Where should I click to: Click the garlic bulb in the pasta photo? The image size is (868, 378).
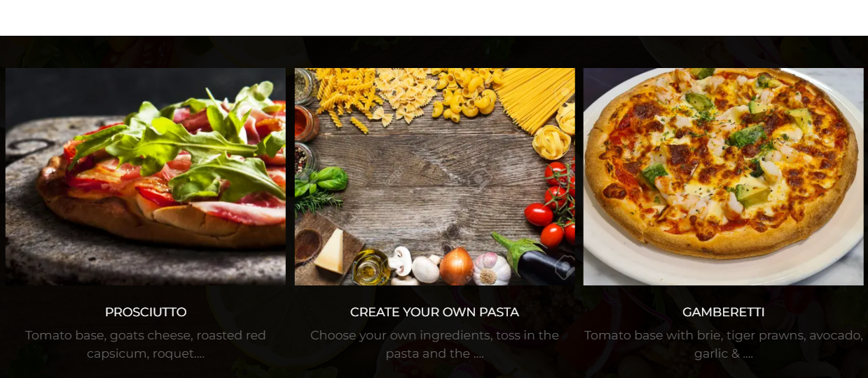click(492, 269)
